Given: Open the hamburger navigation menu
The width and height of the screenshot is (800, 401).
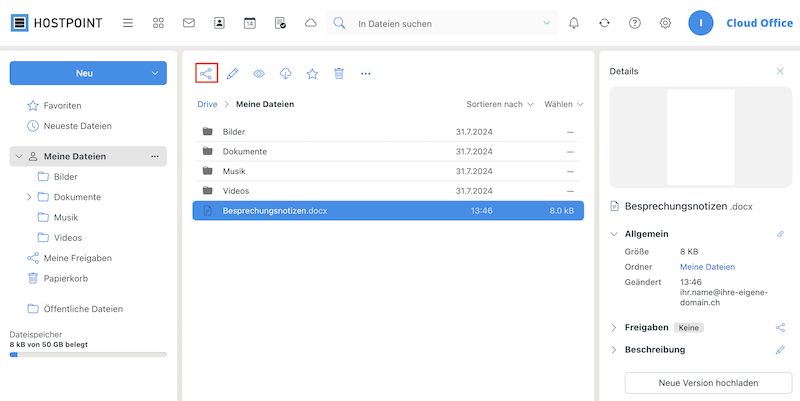Looking at the screenshot, I should coord(128,23).
